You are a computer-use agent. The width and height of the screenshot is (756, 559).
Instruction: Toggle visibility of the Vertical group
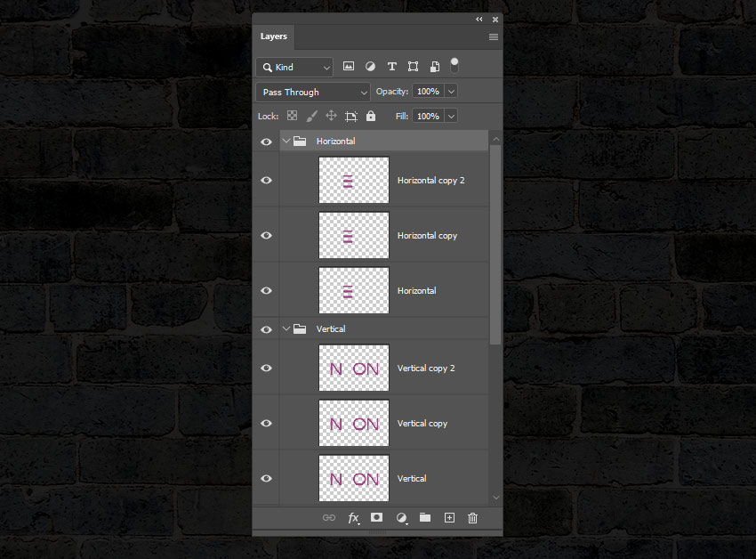266,328
